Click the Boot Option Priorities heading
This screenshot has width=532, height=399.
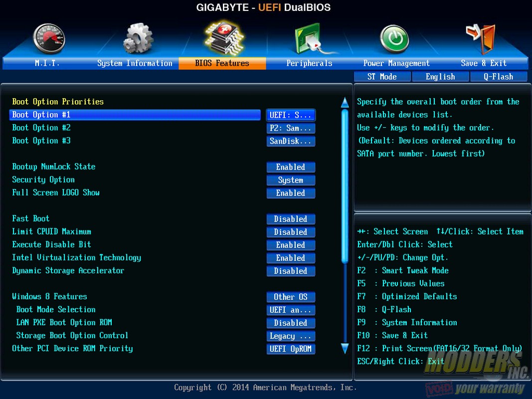point(58,102)
